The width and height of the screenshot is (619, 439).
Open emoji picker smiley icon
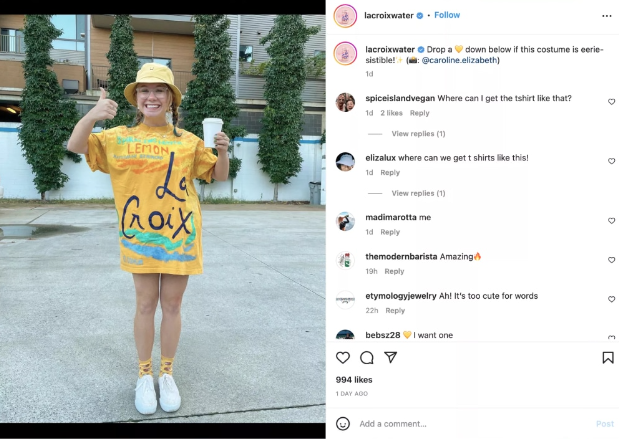(x=343, y=424)
